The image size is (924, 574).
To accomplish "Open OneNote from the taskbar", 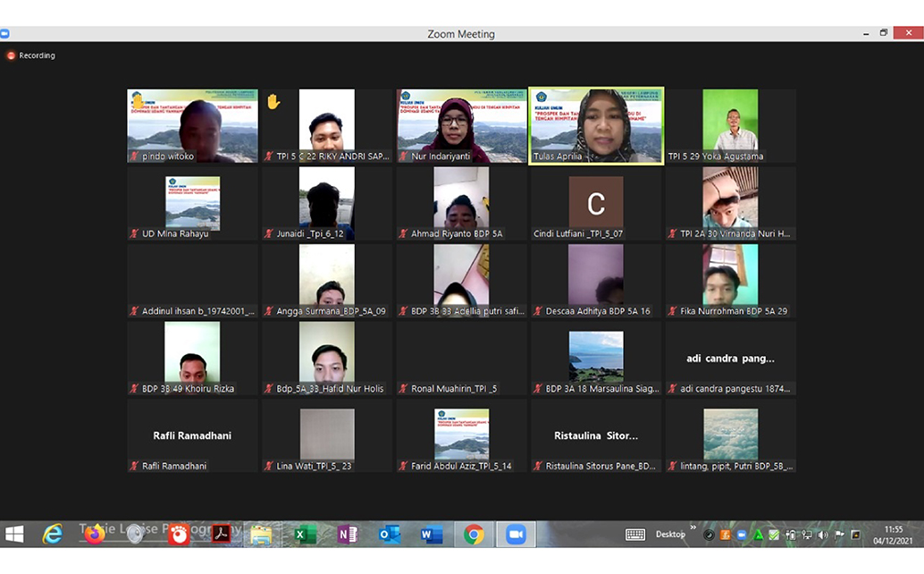I will click(347, 535).
